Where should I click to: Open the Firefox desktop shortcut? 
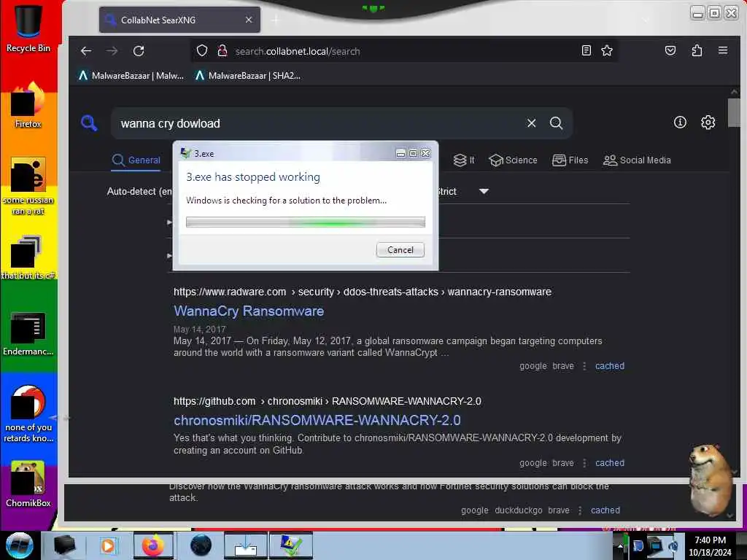28,106
